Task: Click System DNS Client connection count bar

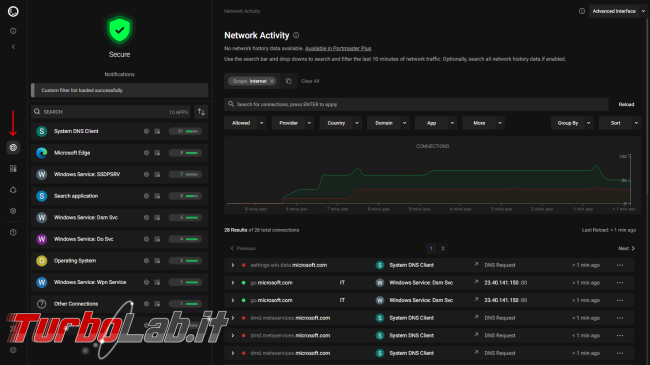Action: pyautogui.click(x=185, y=131)
